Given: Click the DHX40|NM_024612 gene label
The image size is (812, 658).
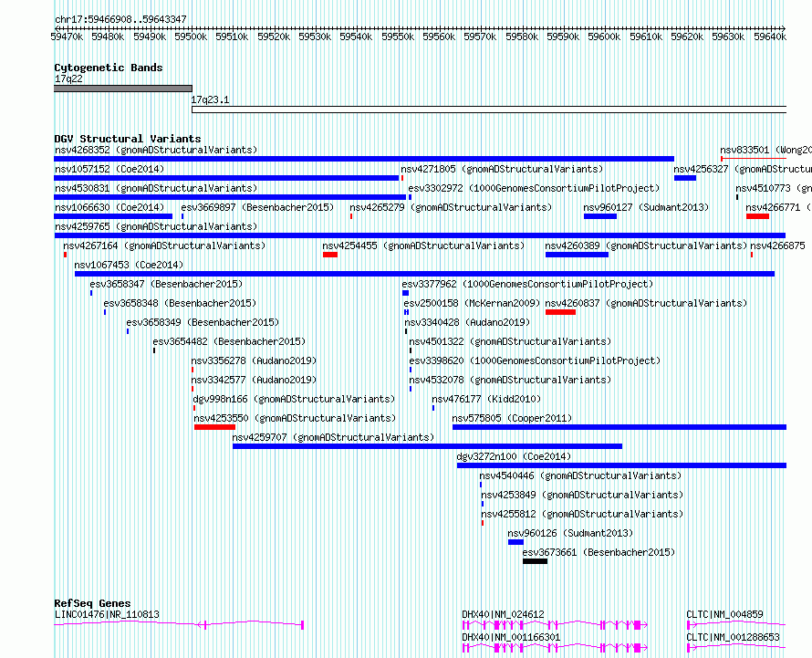Looking at the screenshot, I should [x=503, y=614].
